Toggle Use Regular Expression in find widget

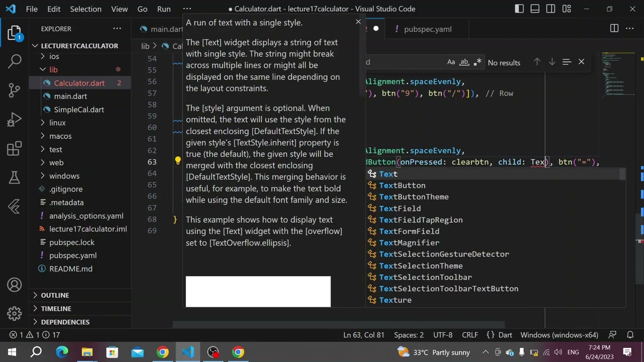tap(477, 62)
